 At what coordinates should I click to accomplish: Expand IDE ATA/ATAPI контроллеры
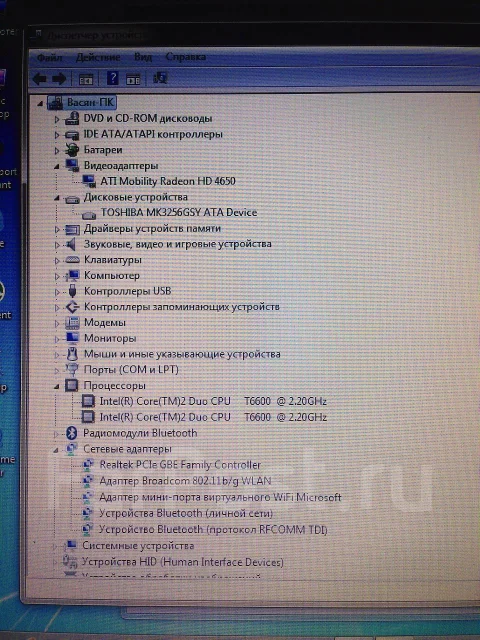point(57,135)
